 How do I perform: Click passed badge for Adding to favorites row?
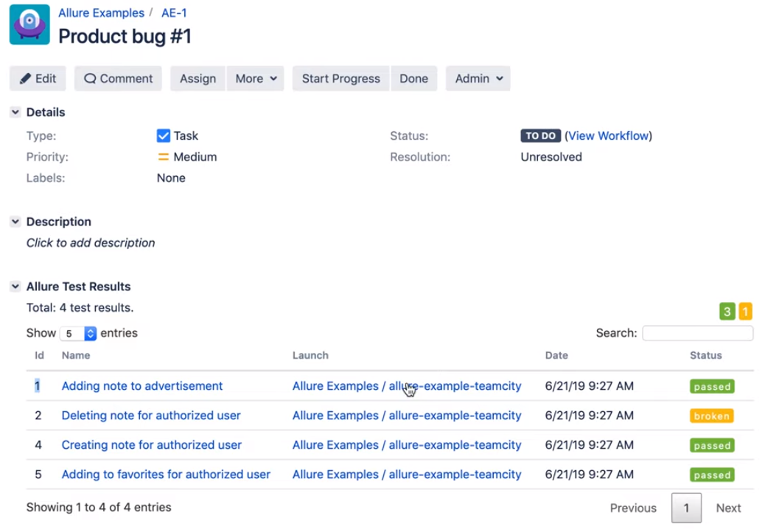pos(712,475)
